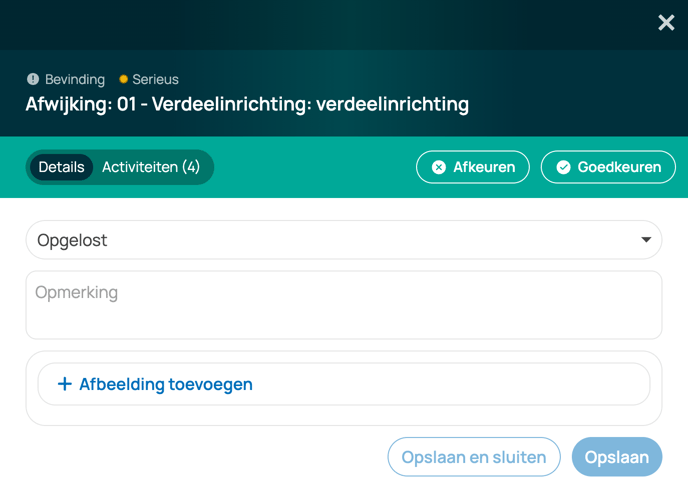Click the Bevinding exclamation icon
The width and height of the screenshot is (688, 493).
pos(33,79)
